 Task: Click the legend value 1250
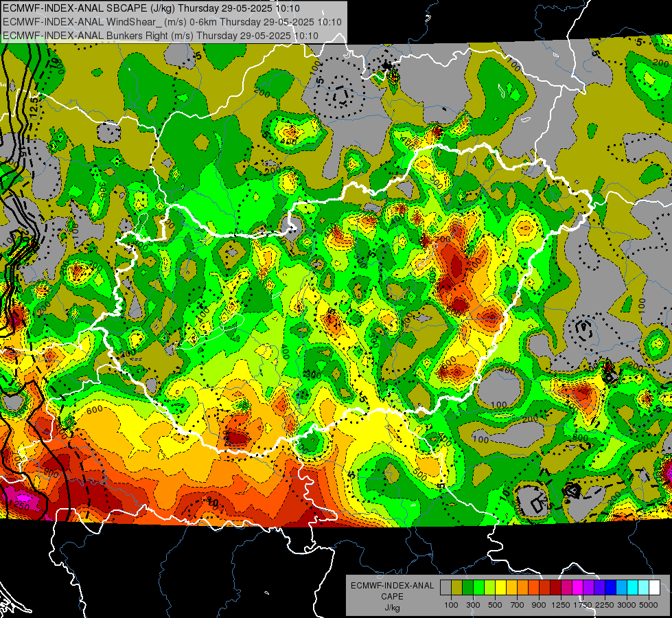click(561, 605)
